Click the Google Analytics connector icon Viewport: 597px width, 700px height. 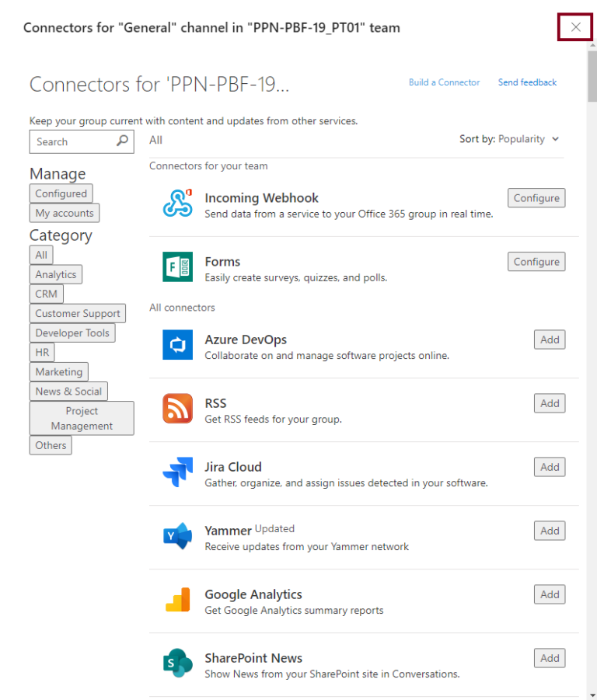click(178, 600)
